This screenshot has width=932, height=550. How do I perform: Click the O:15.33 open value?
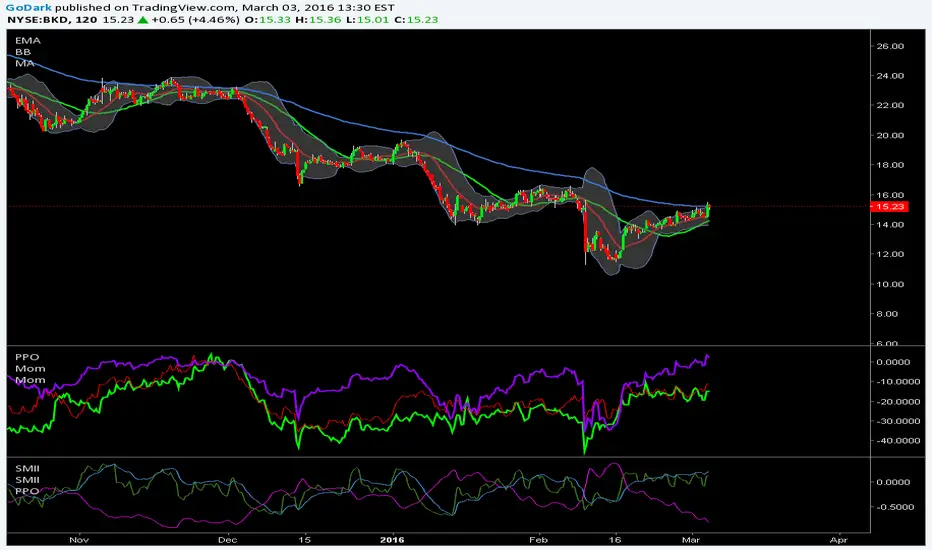point(267,20)
